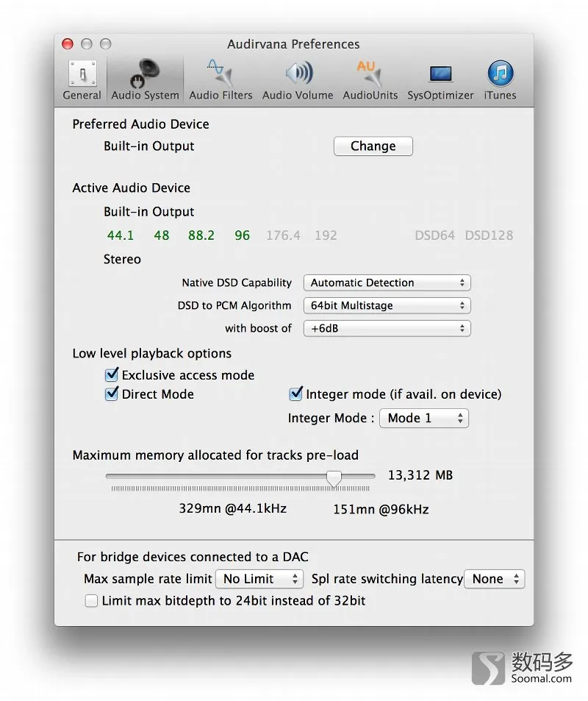Screen dimensions: 588x701
Task: Click the 48 sample rate value
Action: point(161,235)
